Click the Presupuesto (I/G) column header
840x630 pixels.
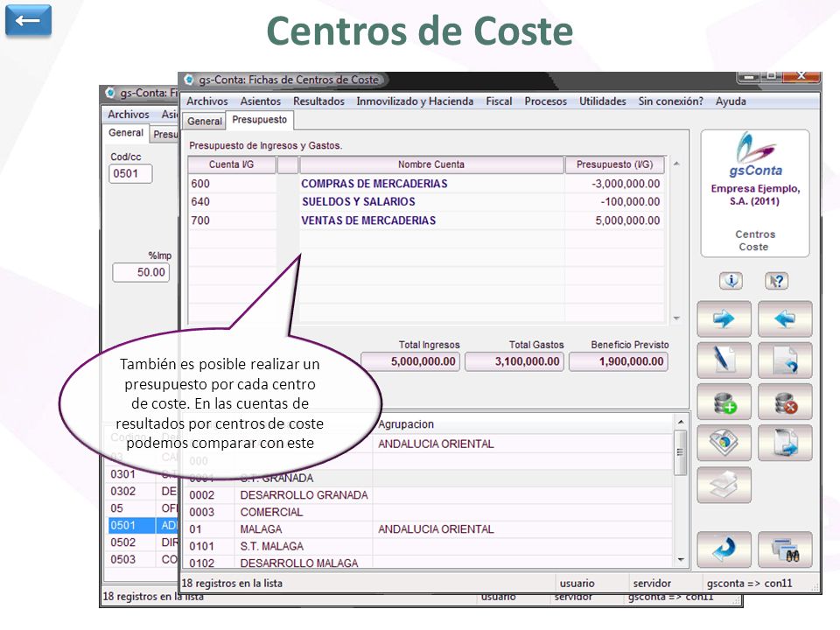614,164
